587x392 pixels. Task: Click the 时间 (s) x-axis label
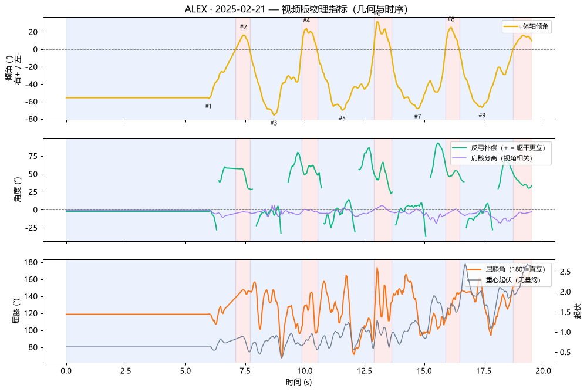click(299, 382)
